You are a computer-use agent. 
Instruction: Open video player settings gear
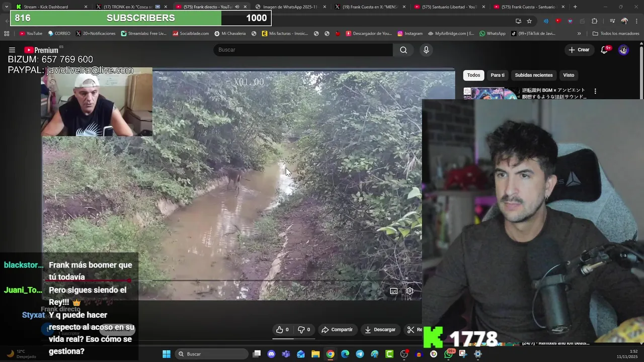410,291
